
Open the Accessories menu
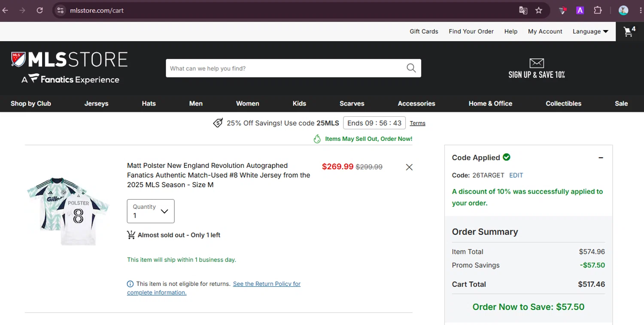point(416,103)
